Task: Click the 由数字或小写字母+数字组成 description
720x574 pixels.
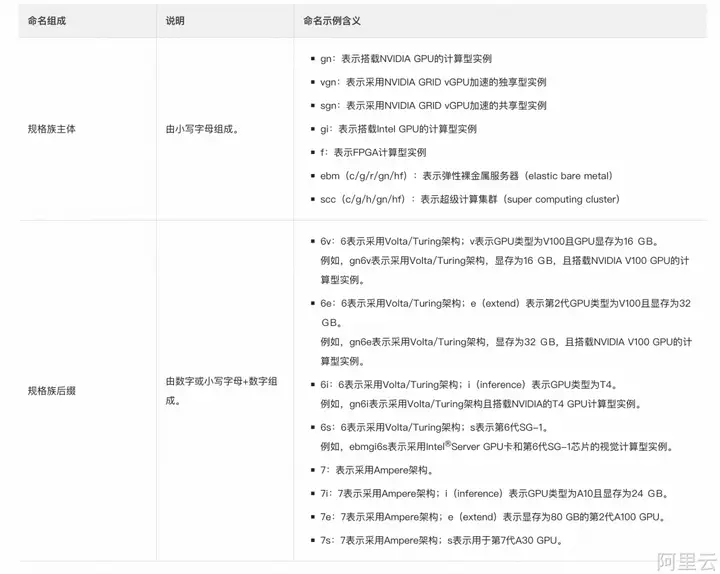Action: click(x=221, y=391)
